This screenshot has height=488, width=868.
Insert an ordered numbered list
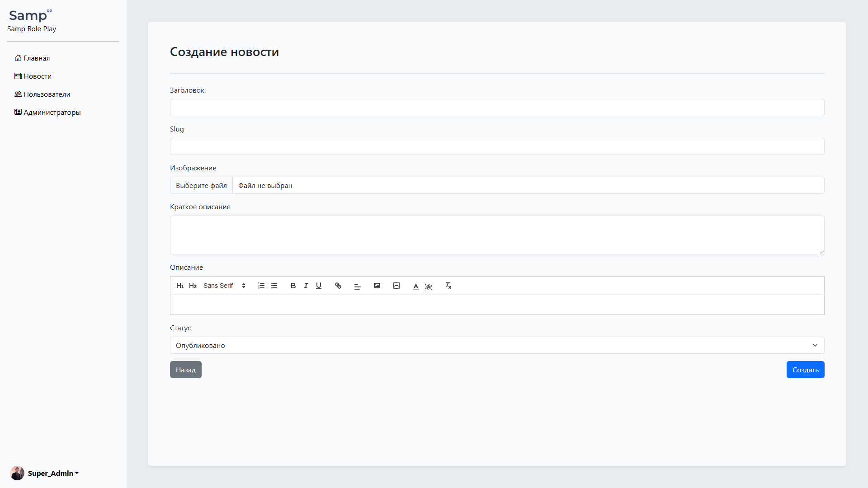261,286
